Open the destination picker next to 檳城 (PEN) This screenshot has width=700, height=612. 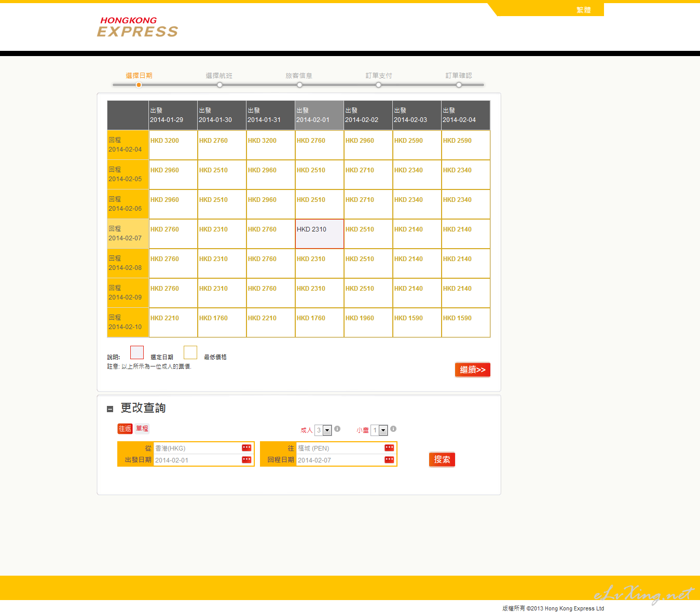click(389, 448)
